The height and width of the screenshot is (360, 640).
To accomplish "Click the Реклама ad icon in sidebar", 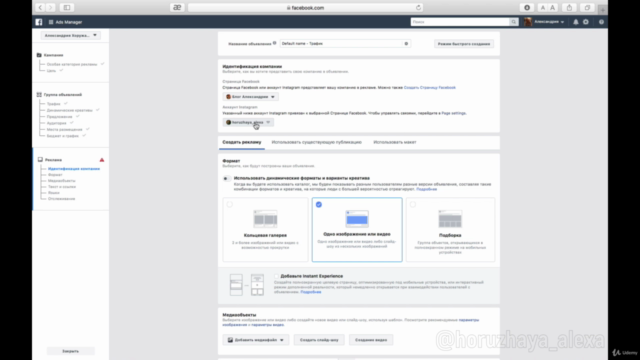I will pyautogui.click(x=40, y=160).
